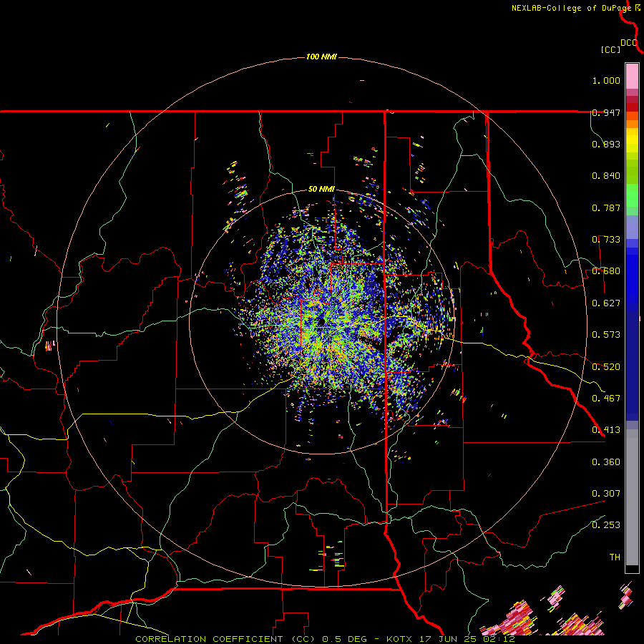Click the 100 NMI range ring label
The height and width of the screenshot is (644, 644).
tap(321, 57)
